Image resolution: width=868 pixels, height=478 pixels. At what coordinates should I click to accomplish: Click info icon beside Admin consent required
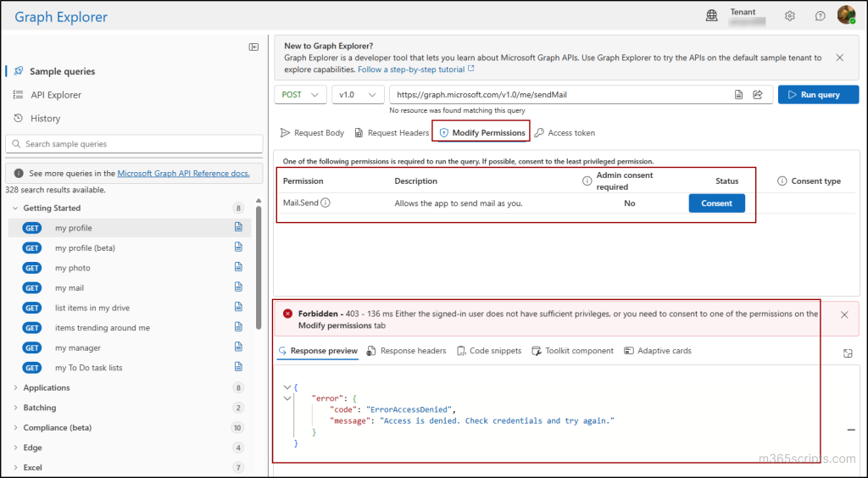point(587,181)
